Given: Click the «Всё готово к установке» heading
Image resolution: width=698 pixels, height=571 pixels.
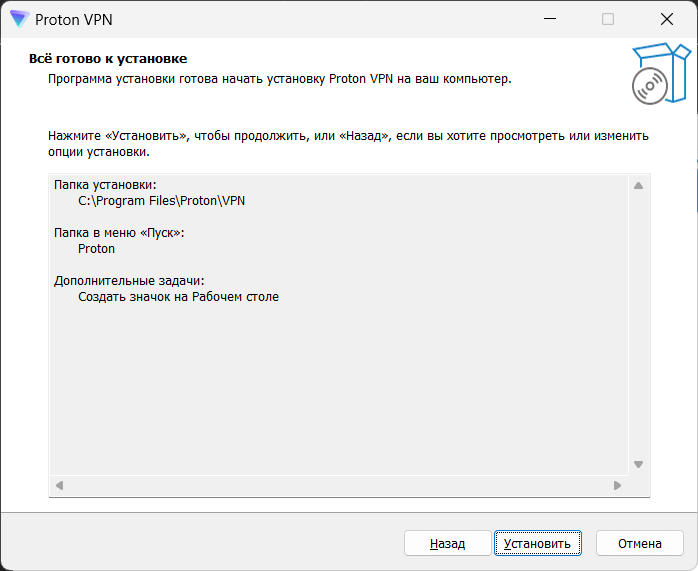Looking at the screenshot, I should click(108, 59).
